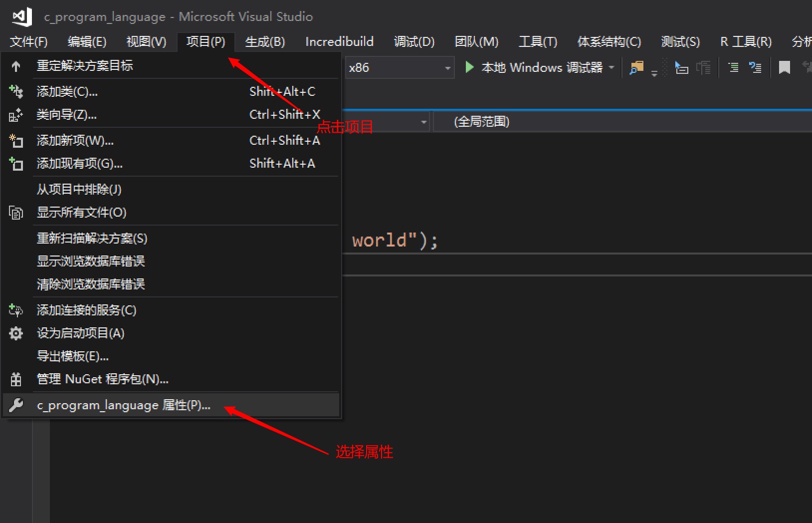Open the 测试(S) menu

pyautogui.click(x=680, y=41)
